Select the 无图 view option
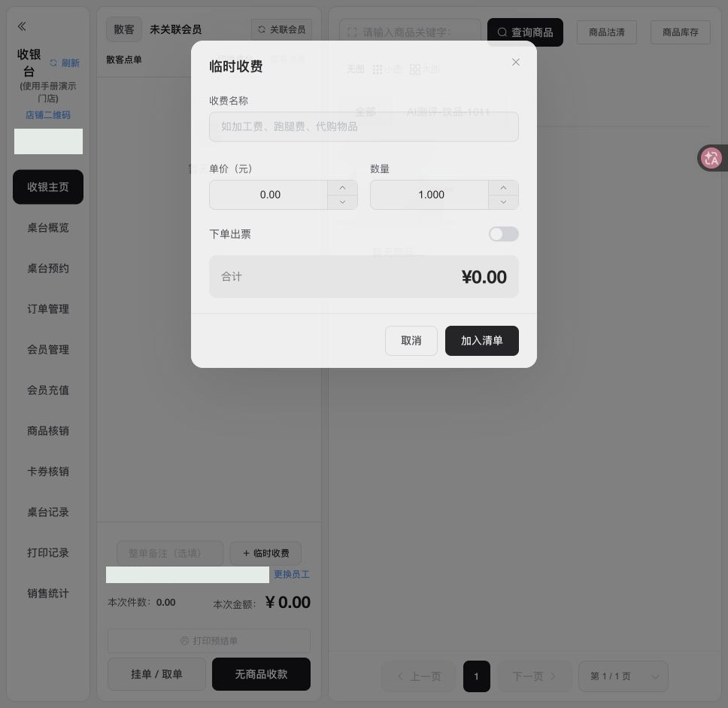This screenshot has width=728, height=708. click(x=355, y=69)
